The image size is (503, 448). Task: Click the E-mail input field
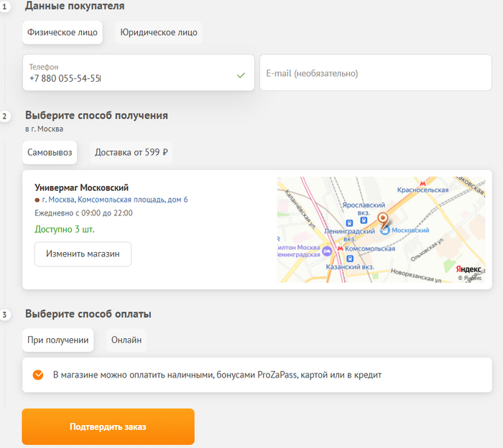point(375,73)
